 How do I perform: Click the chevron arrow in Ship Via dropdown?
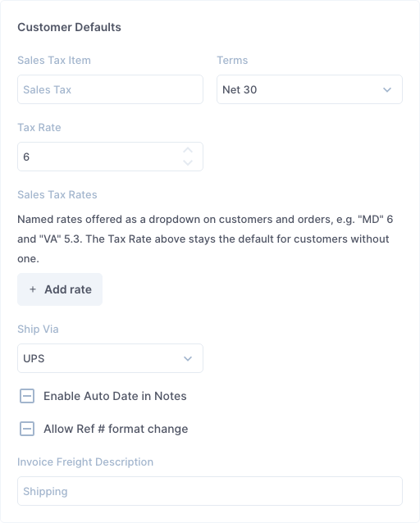coord(188,359)
